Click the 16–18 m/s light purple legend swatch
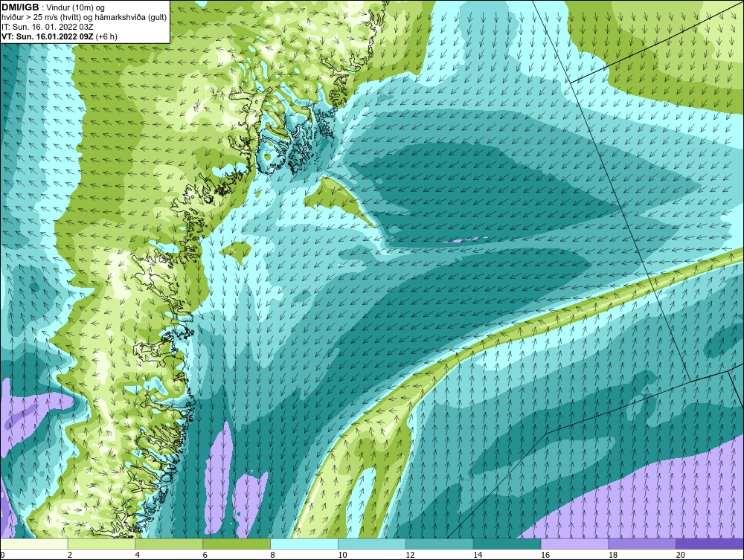Viewport: 744px width, 560px height. click(574, 544)
